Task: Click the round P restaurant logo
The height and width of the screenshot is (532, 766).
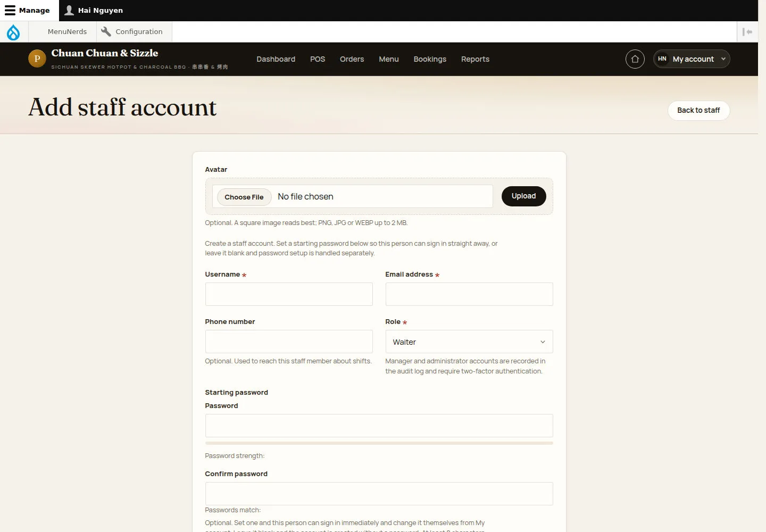Action: click(37, 59)
